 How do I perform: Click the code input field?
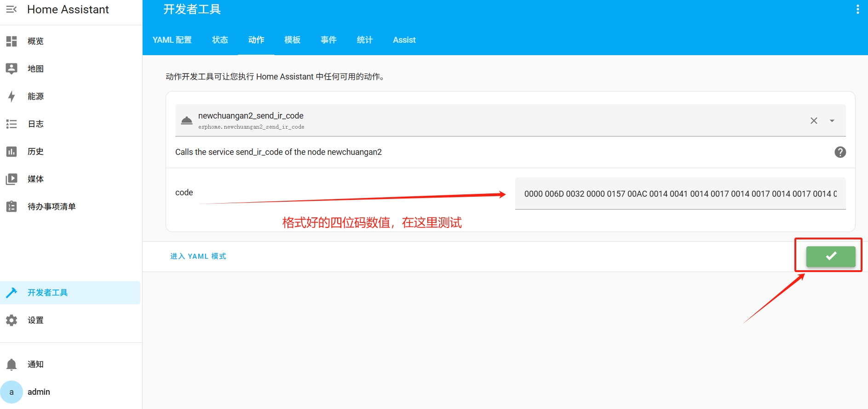click(680, 193)
